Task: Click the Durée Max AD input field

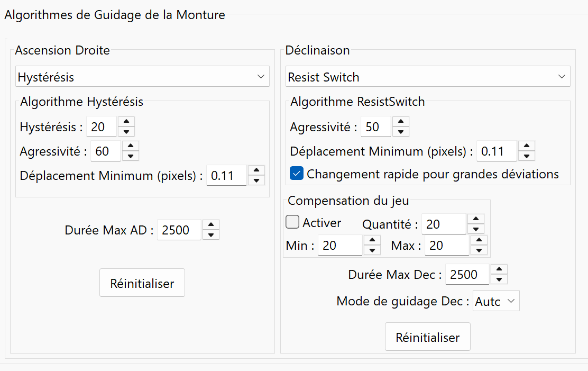Action: coord(179,230)
